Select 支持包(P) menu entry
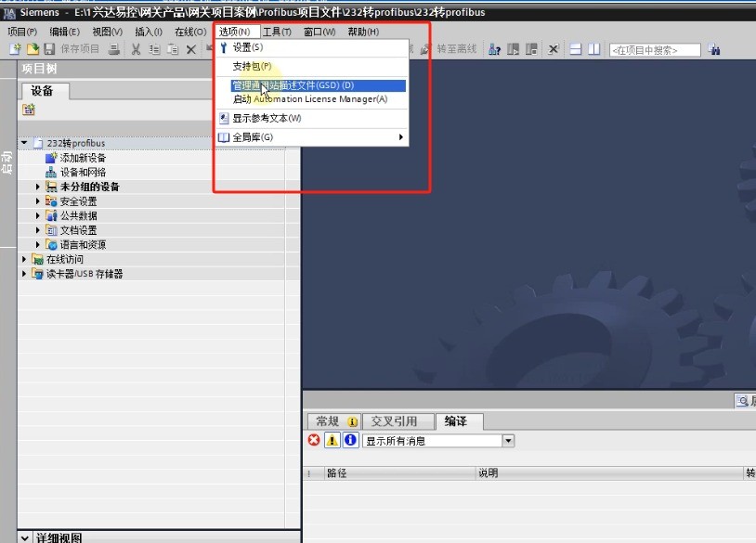756x543 pixels. pyautogui.click(x=312, y=66)
